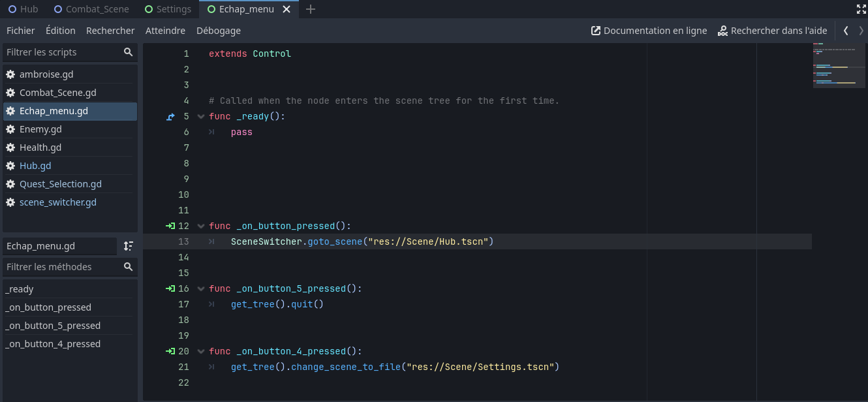Click the signal connection icon at line 16

pos(171,288)
